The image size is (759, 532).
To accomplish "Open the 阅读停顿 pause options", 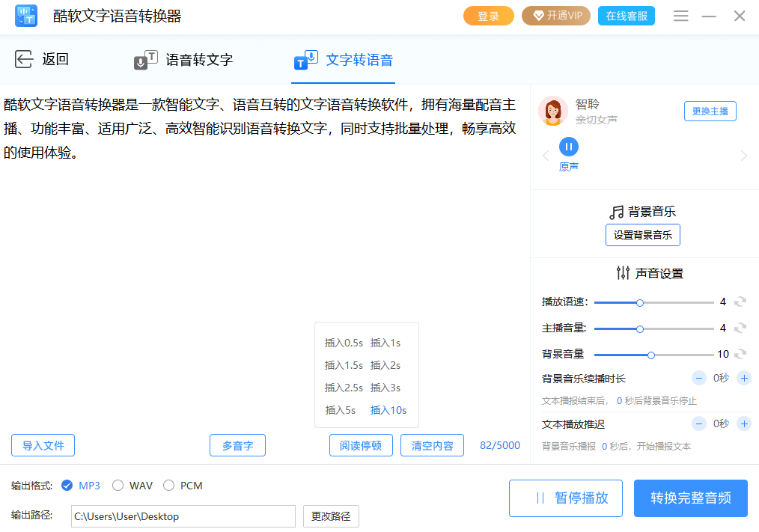I will pos(361,445).
